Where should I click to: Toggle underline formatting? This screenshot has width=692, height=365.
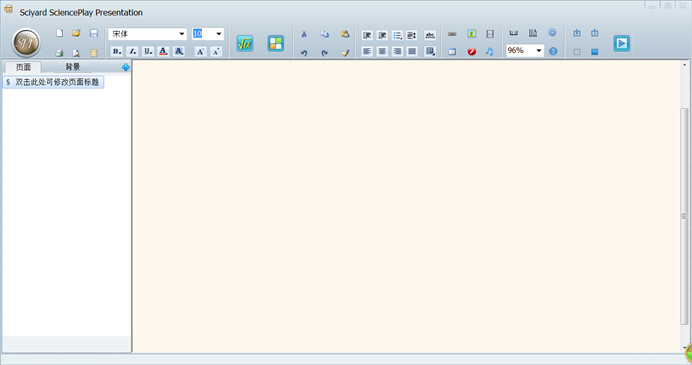pos(148,52)
